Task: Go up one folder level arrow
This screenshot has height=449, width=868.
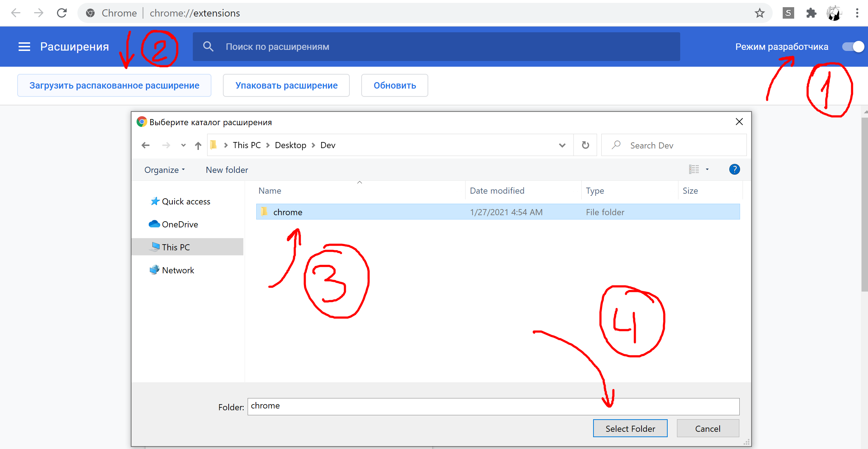Action: pyautogui.click(x=198, y=145)
